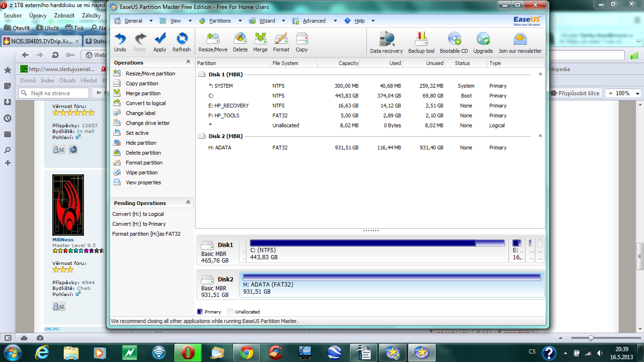
Task: Collapse the Disk 1 (MBR) group
Action: [x=540, y=74]
